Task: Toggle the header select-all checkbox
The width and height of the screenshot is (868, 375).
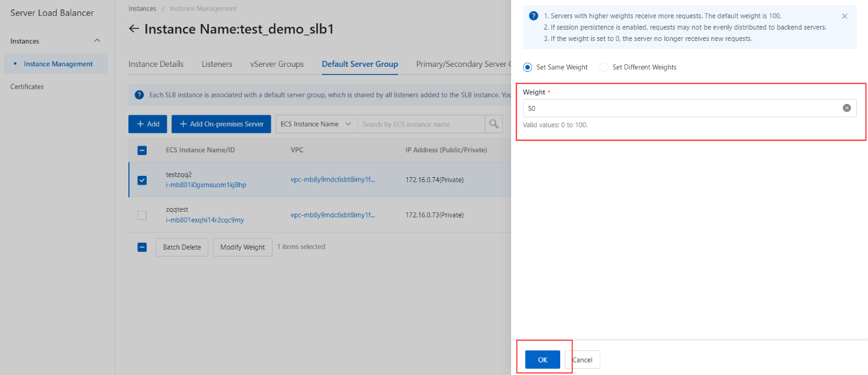Action: tap(142, 150)
